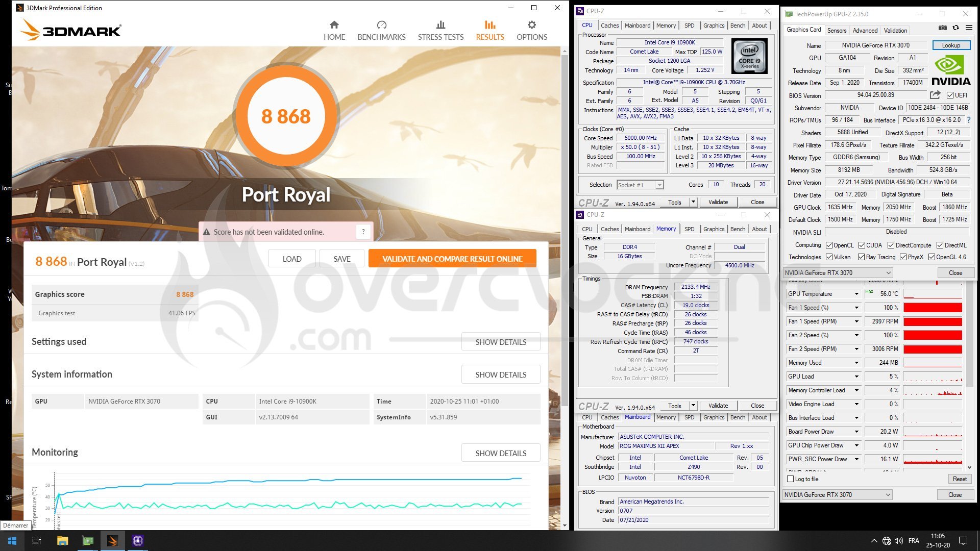
Task: Switch to 3DMark via its taskbar icon
Action: (113, 541)
